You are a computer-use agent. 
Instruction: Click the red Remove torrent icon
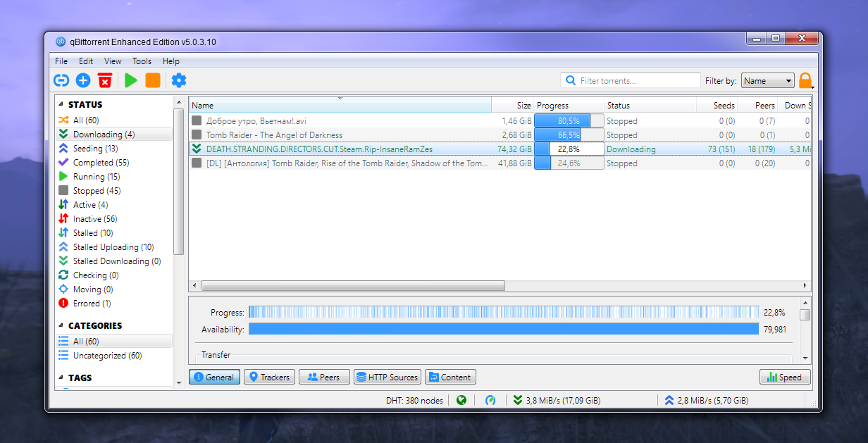tap(105, 80)
